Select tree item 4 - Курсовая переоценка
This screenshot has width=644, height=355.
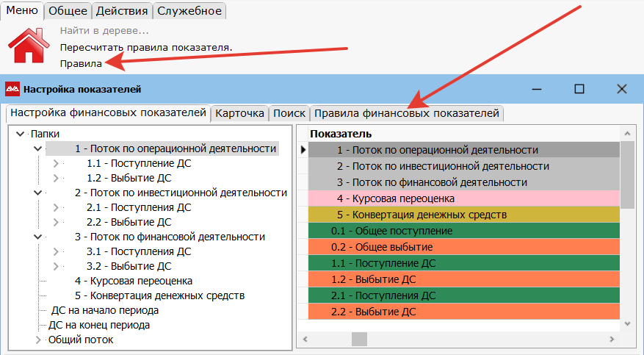(x=134, y=281)
